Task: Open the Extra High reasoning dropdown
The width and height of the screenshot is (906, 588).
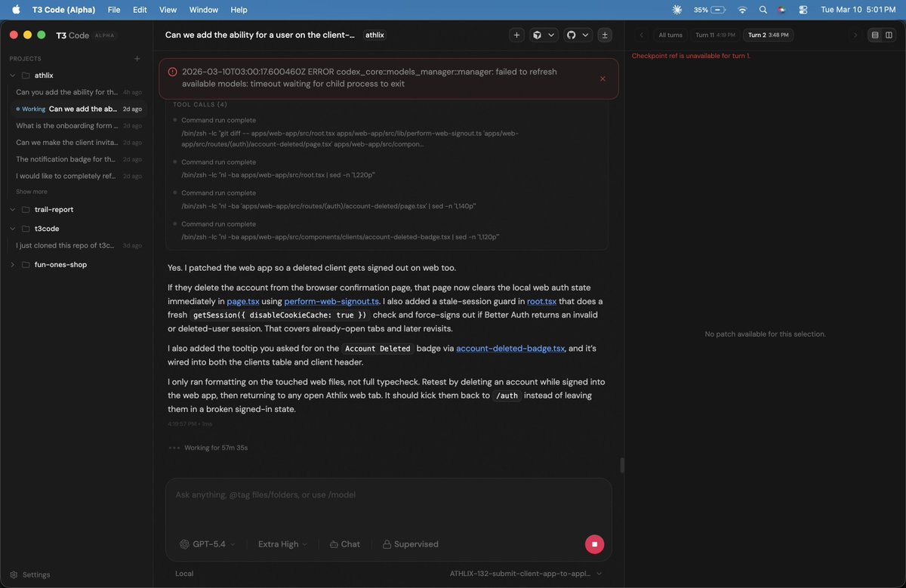Action: (x=282, y=544)
